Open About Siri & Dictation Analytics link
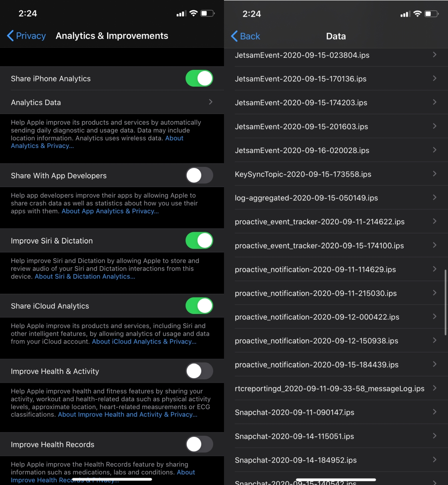The image size is (448, 485). tap(85, 277)
